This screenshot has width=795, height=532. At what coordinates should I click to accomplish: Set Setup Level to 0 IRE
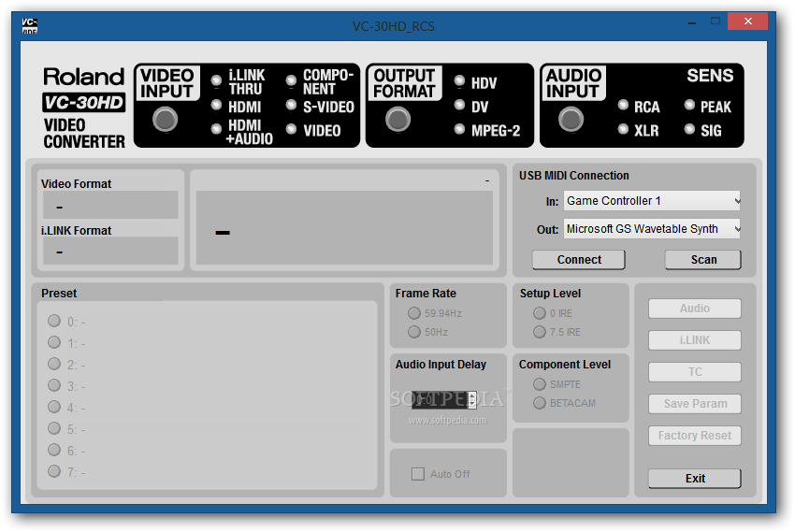[x=540, y=313]
